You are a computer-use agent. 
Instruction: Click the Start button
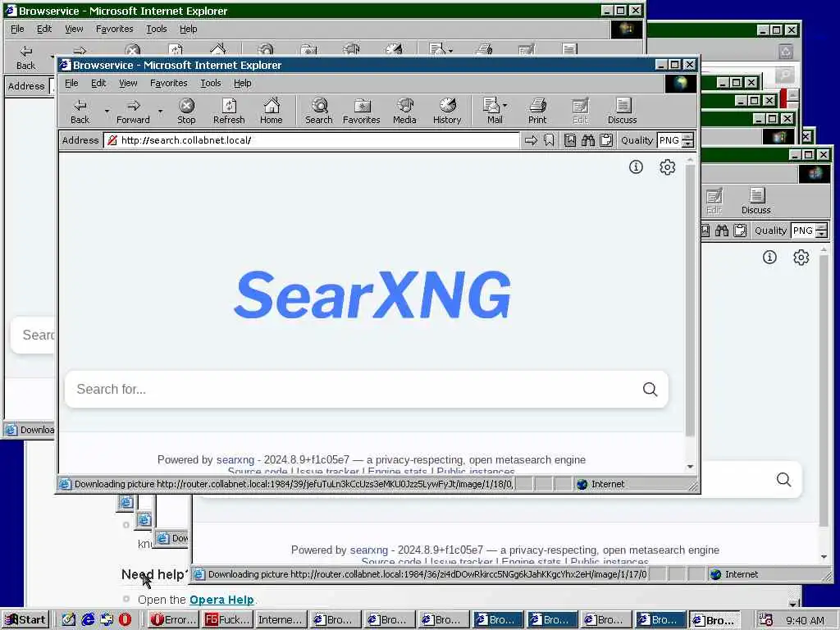pos(25,620)
